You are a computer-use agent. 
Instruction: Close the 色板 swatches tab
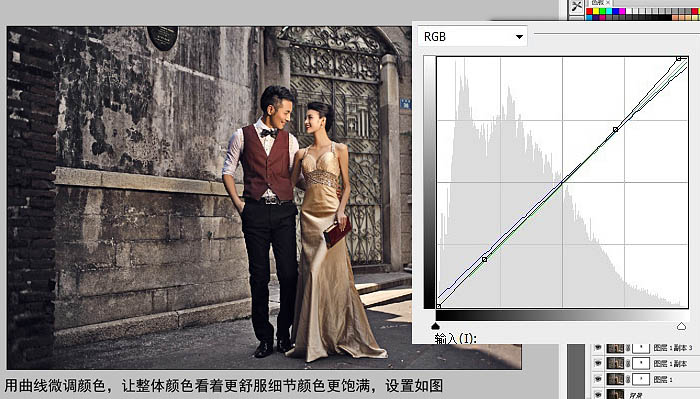[608, 2]
